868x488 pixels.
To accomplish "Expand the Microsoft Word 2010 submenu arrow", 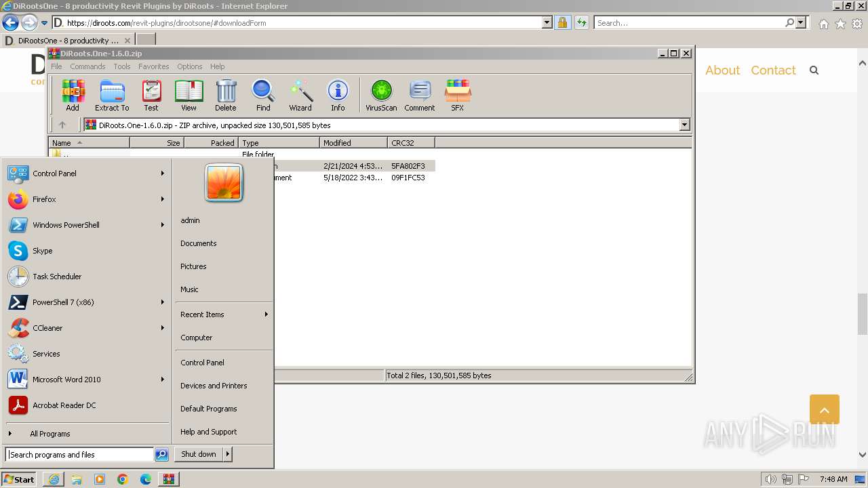I will [163, 380].
